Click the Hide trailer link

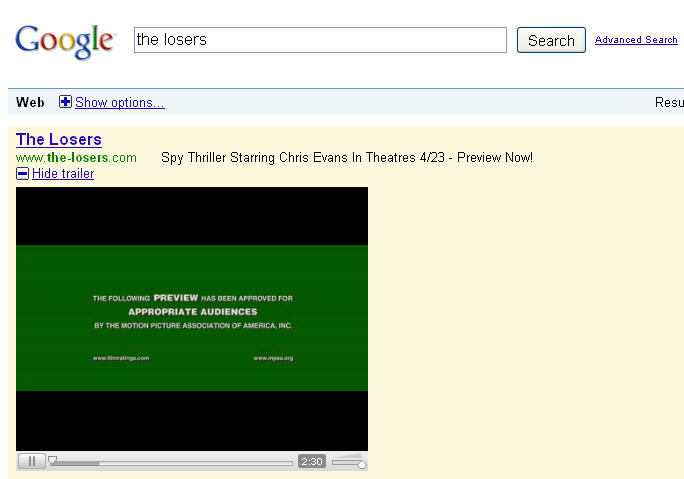(63, 174)
